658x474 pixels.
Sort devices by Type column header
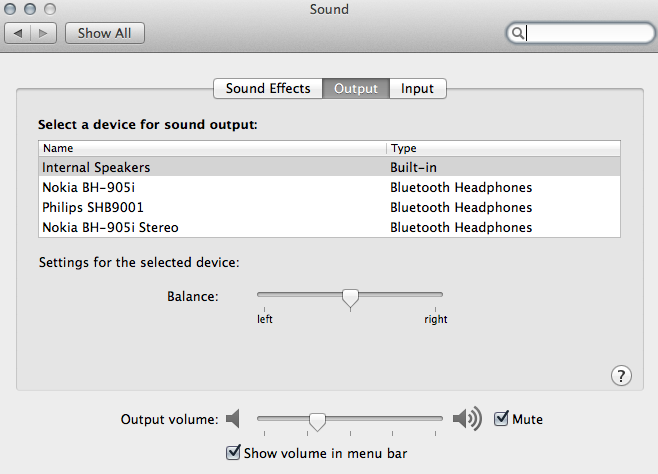(504, 148)
